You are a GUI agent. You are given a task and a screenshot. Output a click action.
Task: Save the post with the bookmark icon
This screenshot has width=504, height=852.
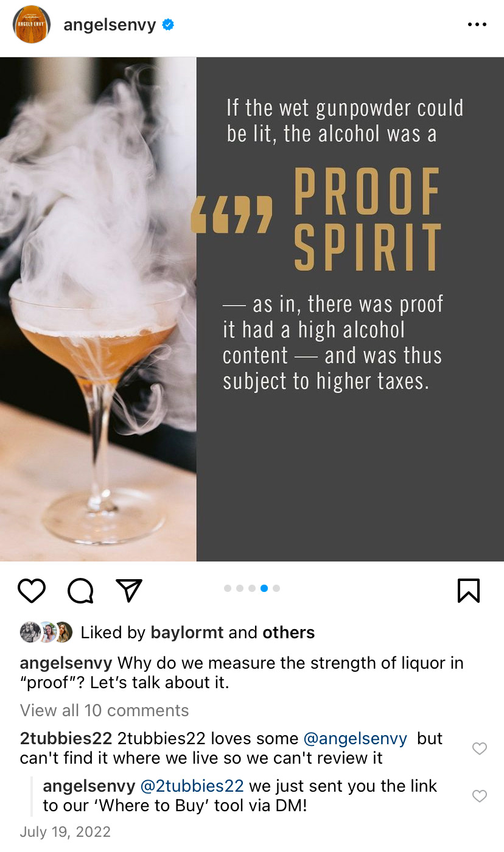coord(469,591)
